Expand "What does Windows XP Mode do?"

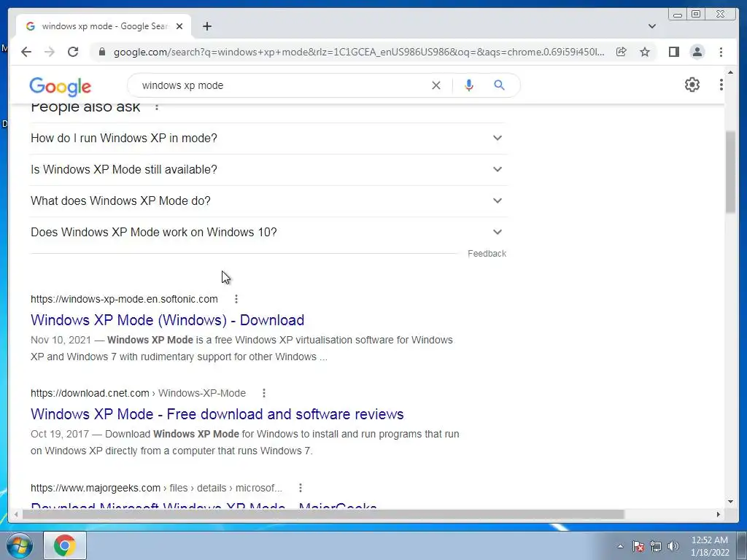point(268,201)
